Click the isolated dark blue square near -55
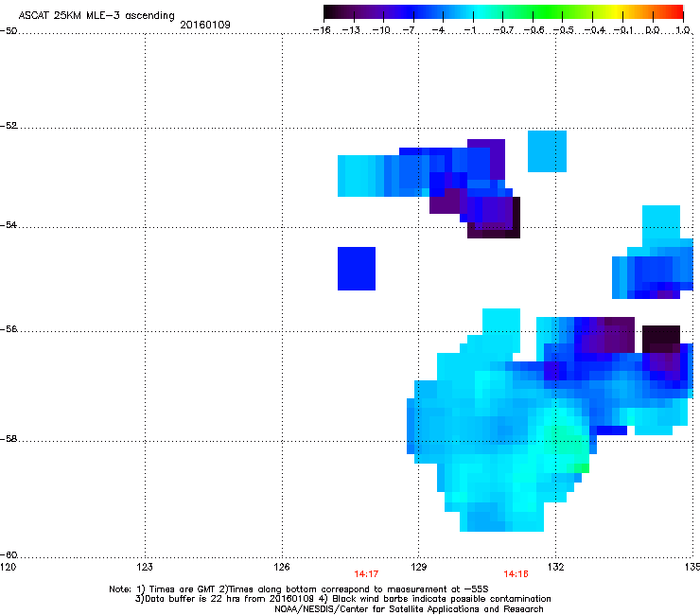The height and width of the screenshot is (615, 700). point(357,269)
